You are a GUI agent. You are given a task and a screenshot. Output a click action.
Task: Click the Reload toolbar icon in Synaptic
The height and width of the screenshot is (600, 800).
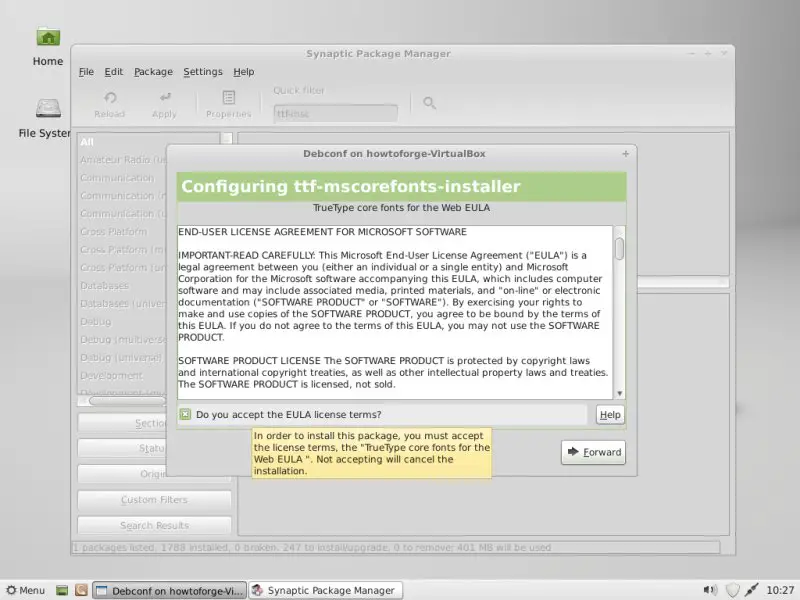110,105
